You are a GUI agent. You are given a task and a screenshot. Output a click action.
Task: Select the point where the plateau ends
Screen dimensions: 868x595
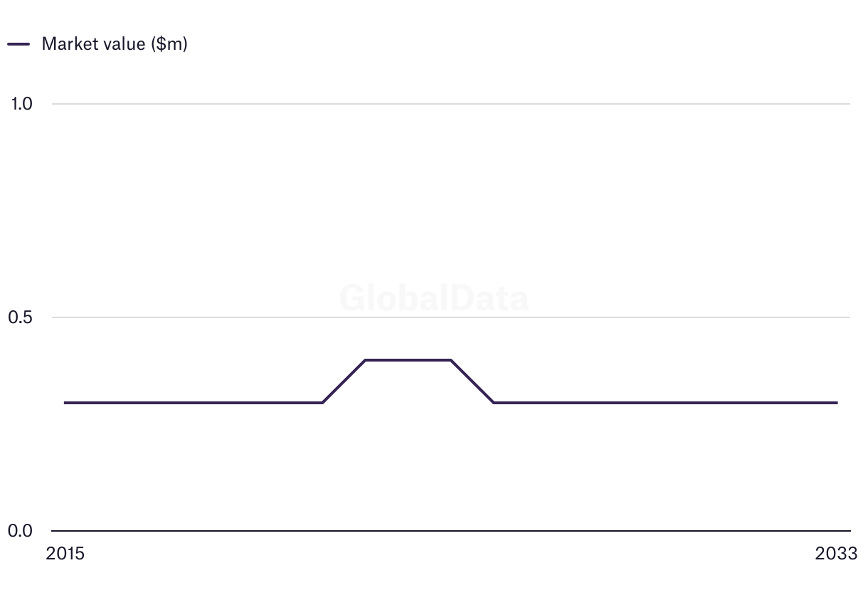[451, 360]
